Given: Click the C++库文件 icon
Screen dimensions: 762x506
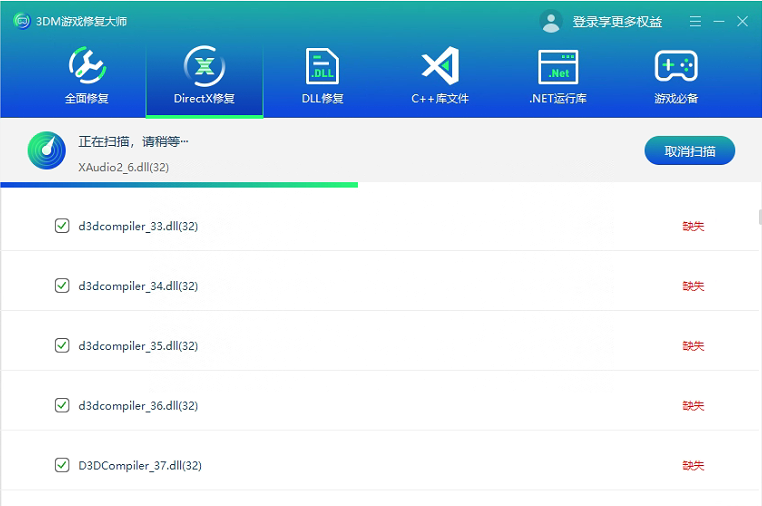Looking at the screenshot, I should coord(439,66).
